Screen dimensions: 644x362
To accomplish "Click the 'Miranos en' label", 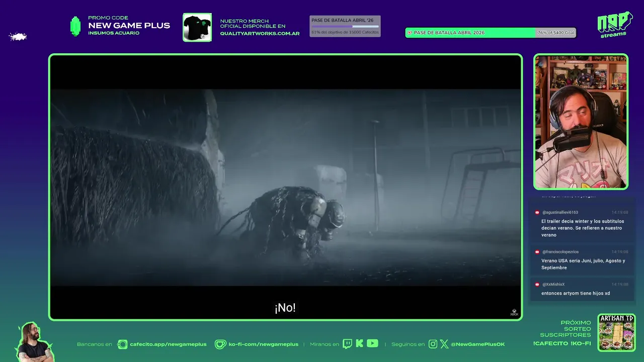I will [x=325, y=344].
